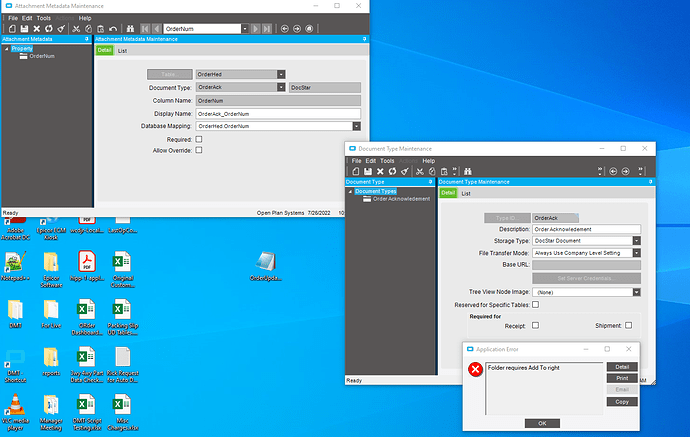Viewport: 690px width, 437px height.
Task: Click the Type ID... button
Action: tap(507, 218)
